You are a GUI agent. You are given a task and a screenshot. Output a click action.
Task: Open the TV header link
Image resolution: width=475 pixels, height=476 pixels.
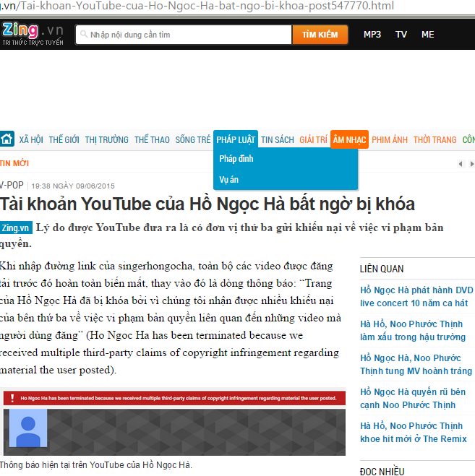tap(401, 34)
